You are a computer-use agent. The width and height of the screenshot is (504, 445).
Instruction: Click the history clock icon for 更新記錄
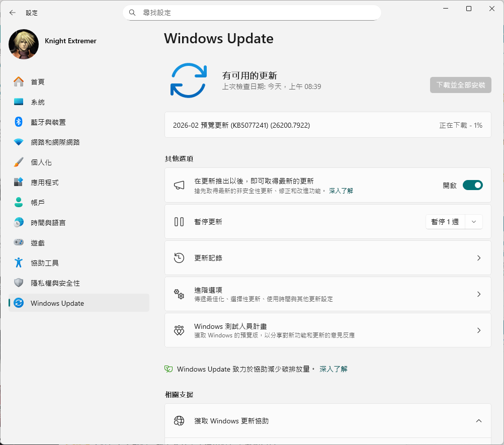click(179, 258)
